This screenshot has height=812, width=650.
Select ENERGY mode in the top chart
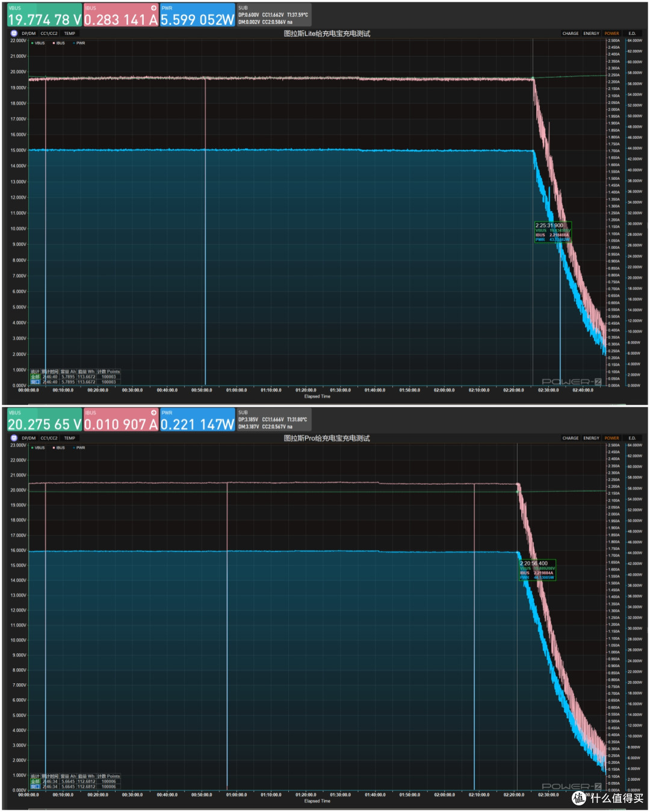(592, 34)
